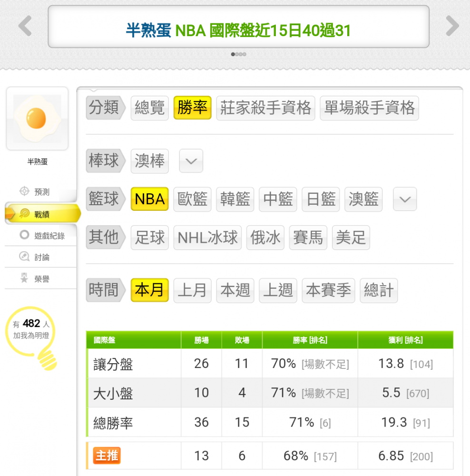The width and height of the screenshot is (470, 476).
Task: Select the NBA basketball league
Action: [x=149, y=199]
